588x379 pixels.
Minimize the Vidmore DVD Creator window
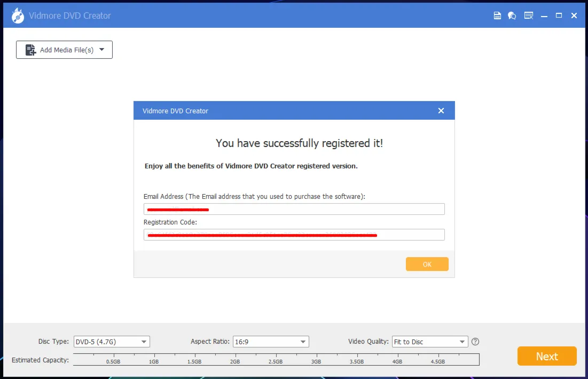point(544,16)
